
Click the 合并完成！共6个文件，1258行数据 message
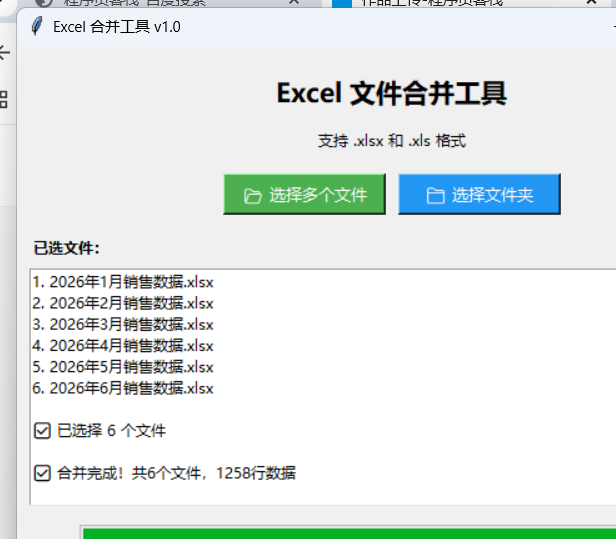pos(165,473)
